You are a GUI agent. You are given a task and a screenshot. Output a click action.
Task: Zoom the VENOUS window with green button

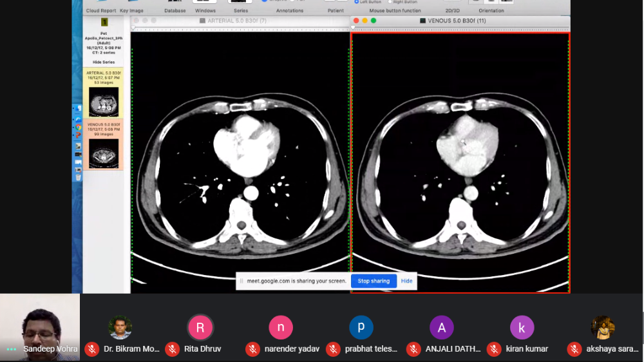pos(374,21)
